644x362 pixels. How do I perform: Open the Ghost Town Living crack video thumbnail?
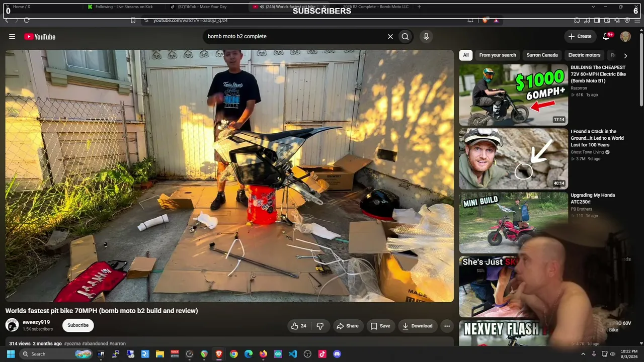click(x=513, y=159)
